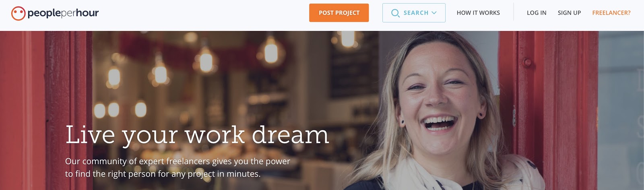Go to the SIGN UP page
The height and width of the screenshot is (190, 644).
click(x=569, y=13)
